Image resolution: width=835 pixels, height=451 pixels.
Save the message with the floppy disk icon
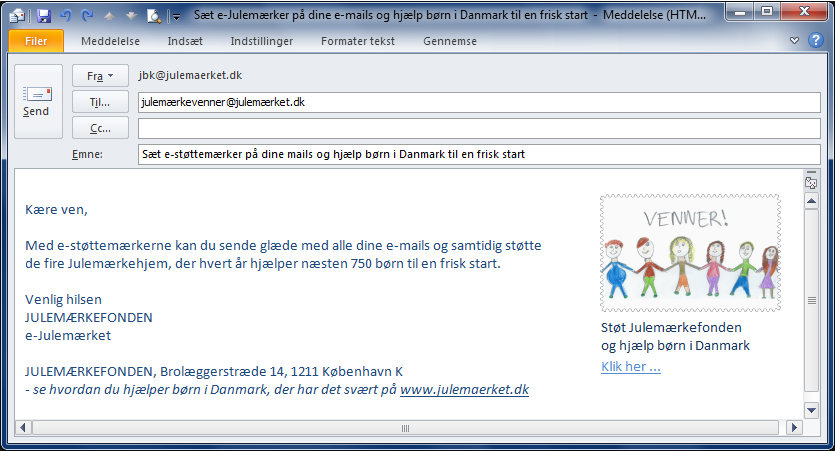click(x=44, y=15)
